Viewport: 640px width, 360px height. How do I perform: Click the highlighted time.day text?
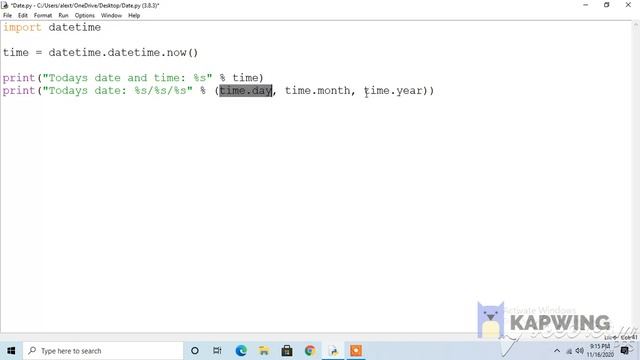point(246,91)
